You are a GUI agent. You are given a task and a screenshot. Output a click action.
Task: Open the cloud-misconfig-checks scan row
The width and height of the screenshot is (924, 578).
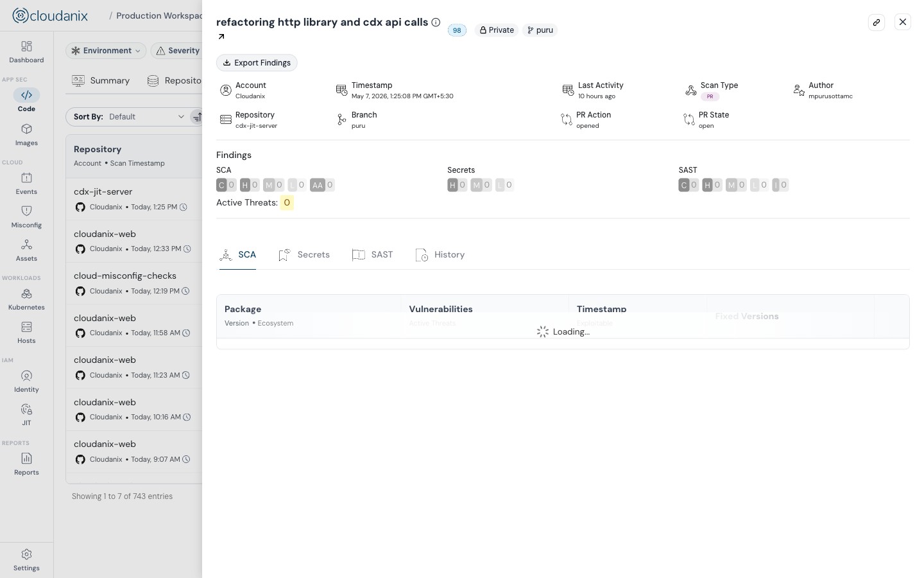(134, 283)
